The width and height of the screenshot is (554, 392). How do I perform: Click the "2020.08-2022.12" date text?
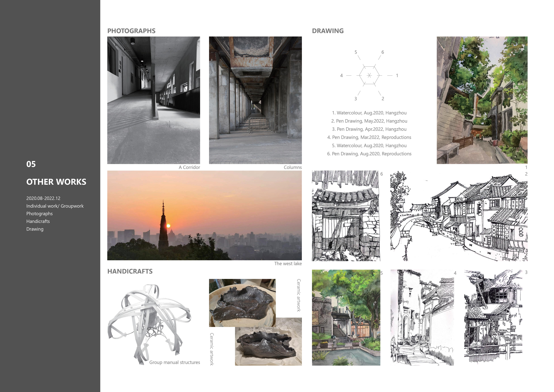pyautogui.click(x=43, y=198)
